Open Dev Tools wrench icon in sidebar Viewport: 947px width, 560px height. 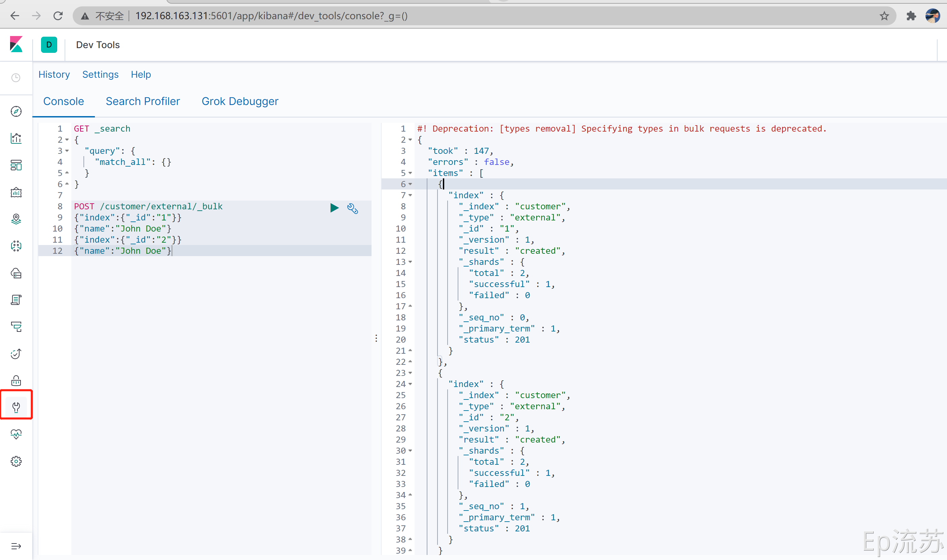16,408
